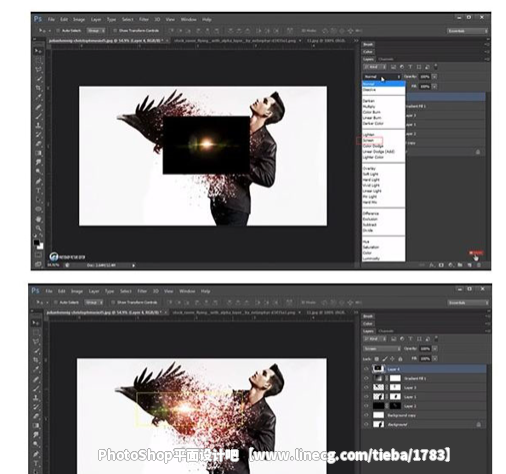The height and width of the screenshot is (474, 506).
Task: Enable Show Transform Controls in upper window
Action: point(115,30)
